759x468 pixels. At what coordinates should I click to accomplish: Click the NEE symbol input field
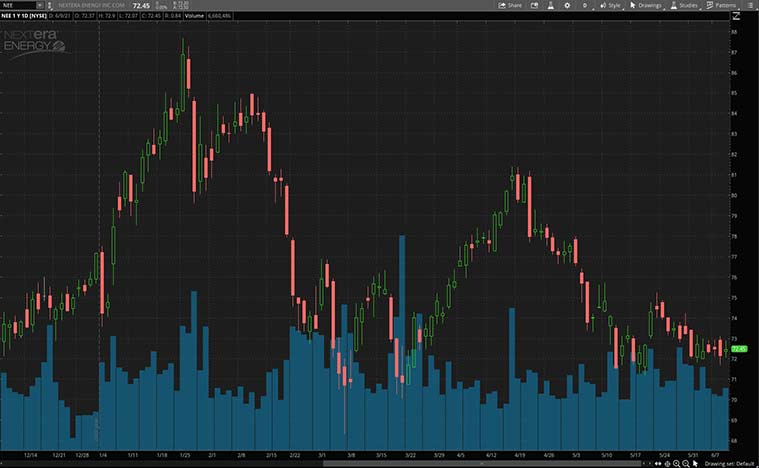click(17, 6)
